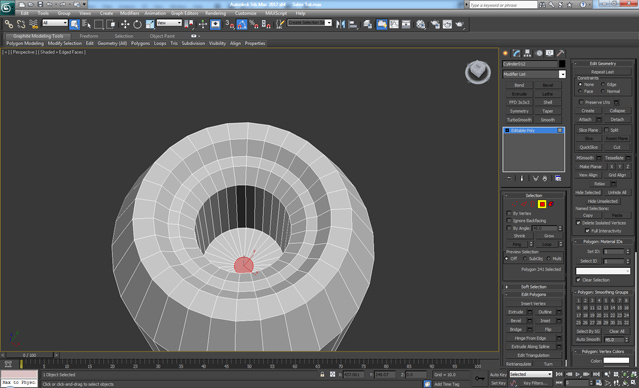Collapse the Polygon: Smoothing Groups rollout
639x388 pixels.
[603, 292]
